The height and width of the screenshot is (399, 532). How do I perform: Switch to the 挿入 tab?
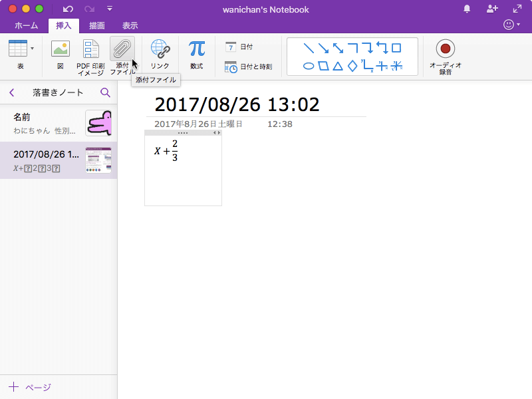coord(64,26)
